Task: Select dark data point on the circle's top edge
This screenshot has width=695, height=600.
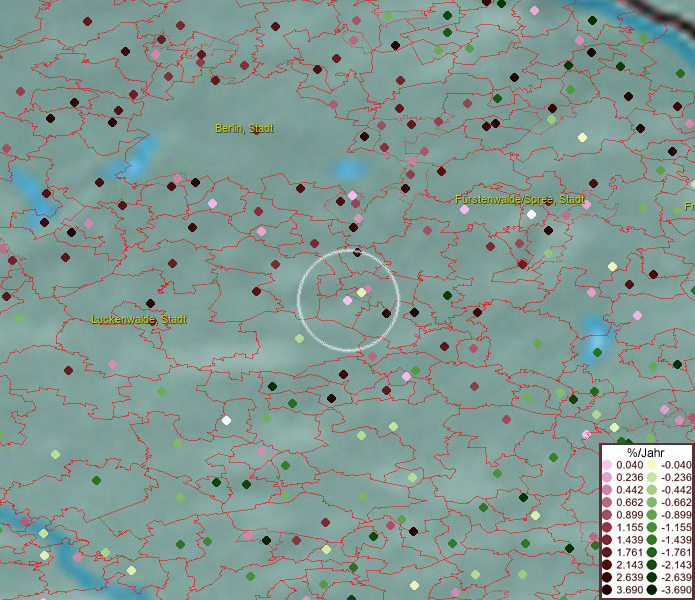Action: click(357, 253)
